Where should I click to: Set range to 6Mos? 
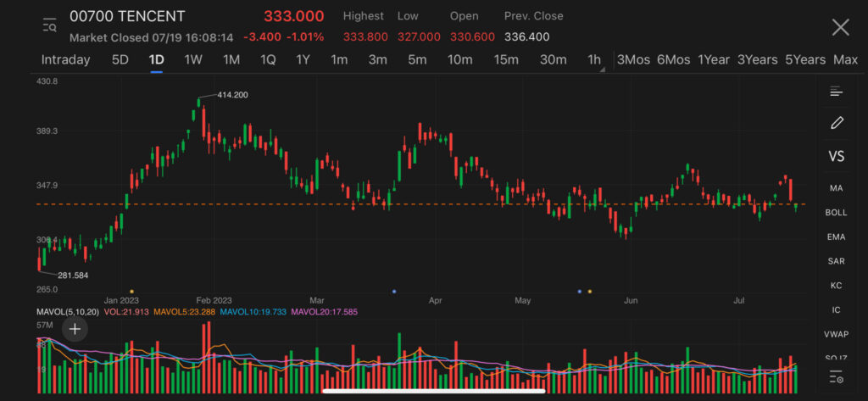(x=674, y=60)
